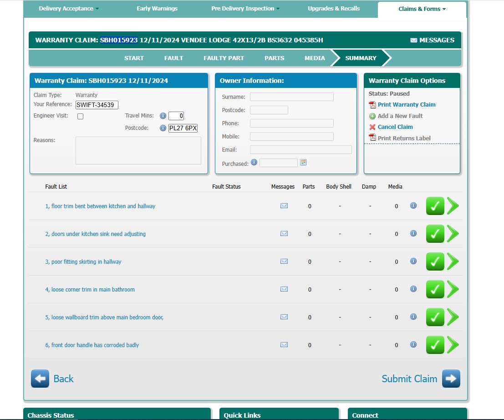Click green tick for fault 2 sink doors
This screenshot has height=420, width=504.
(x=435, y=234)
